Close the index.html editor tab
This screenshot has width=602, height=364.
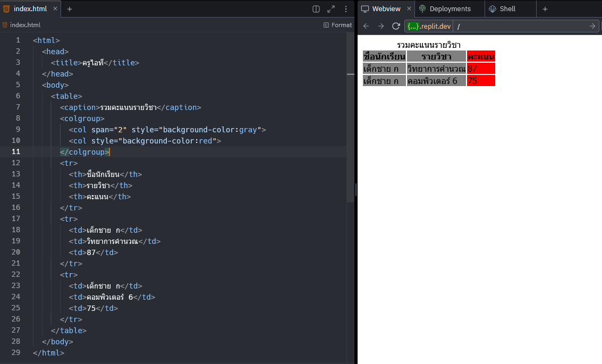pyautogui.click(x=55, y=9)
